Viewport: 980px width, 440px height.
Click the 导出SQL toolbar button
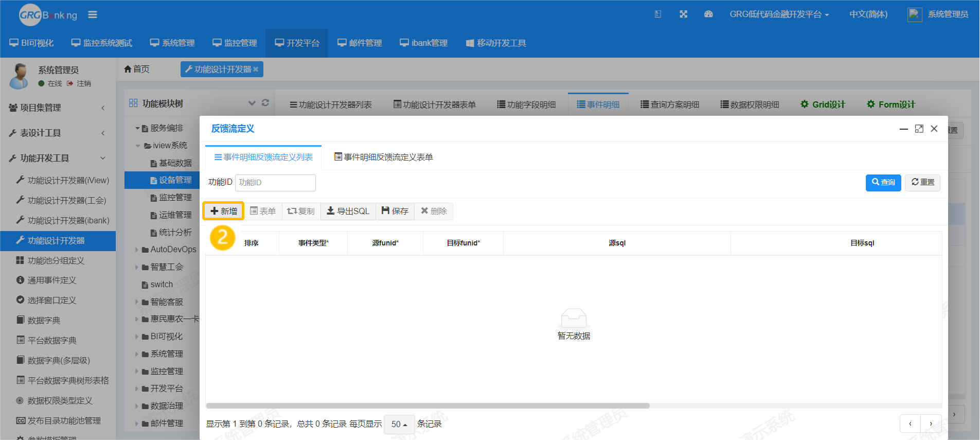pyautogui.click(x=348, y=211)
